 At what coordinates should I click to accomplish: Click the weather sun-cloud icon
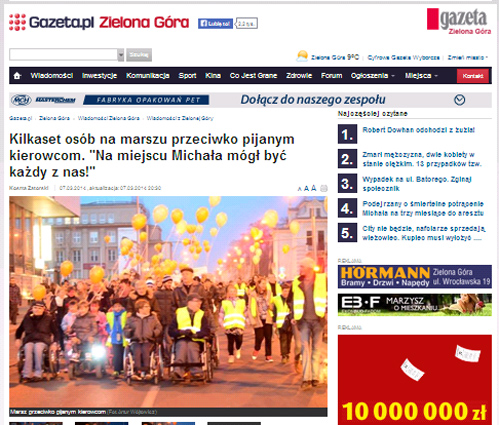coord(302,56)
